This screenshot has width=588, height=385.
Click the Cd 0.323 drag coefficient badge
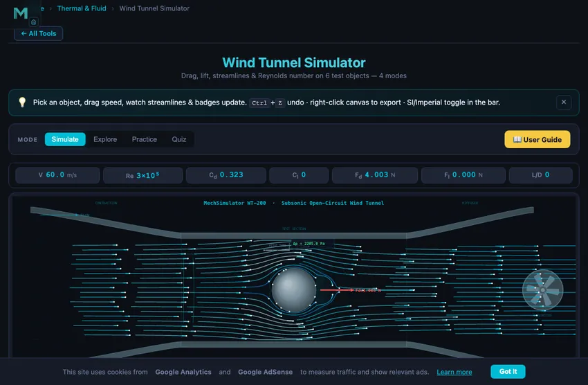[x=226, y=175]
